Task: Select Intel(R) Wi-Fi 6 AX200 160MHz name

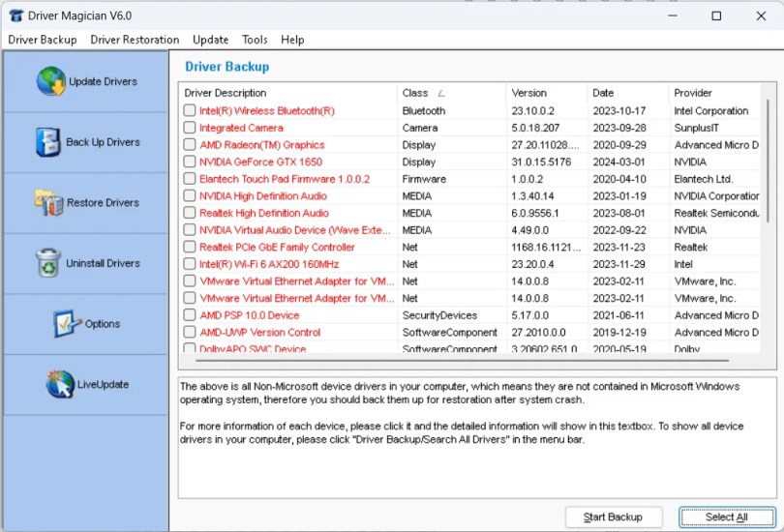Action: 269,264
